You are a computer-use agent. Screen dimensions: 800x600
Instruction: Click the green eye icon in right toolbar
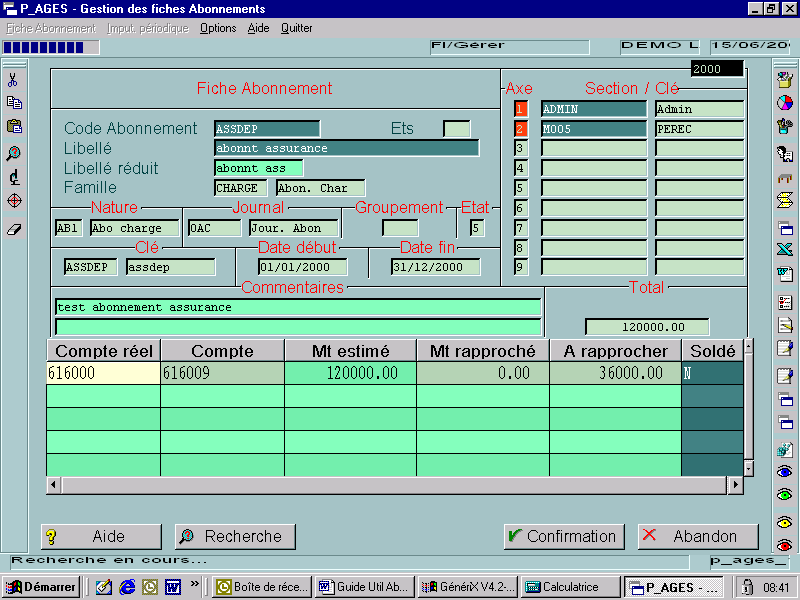785,494
